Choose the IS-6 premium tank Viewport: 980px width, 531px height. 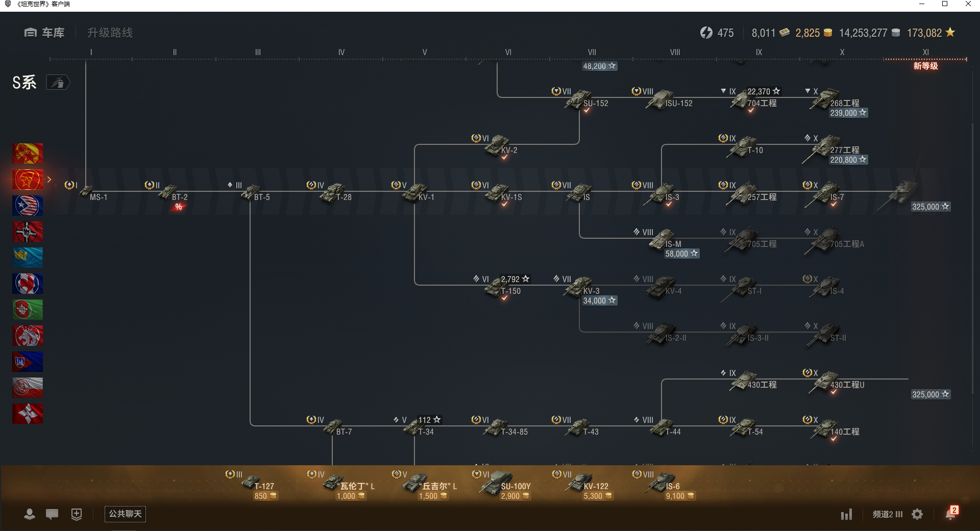pyautogui.click(x=664, y=485)
